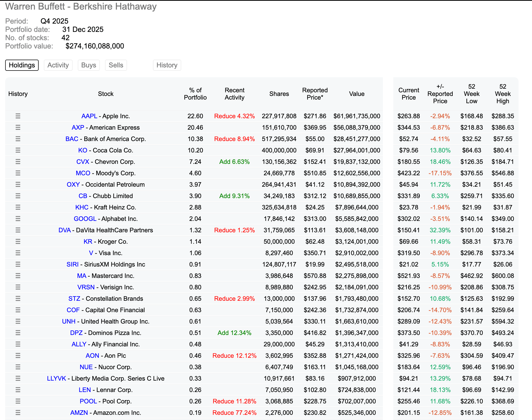Open the LLYVK ticker link
Image resolution: width=532 pixels, height=420 pixels.
click(56, 378)
